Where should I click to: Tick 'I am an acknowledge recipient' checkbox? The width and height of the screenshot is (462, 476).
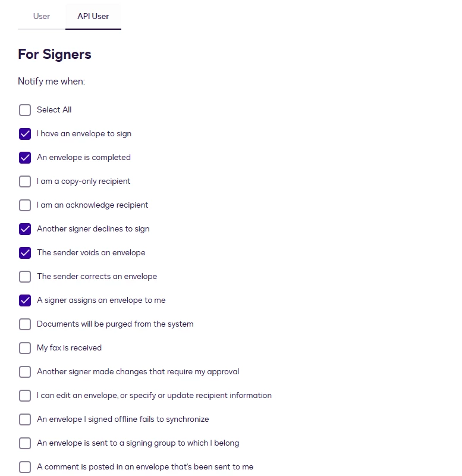point(25,205)
